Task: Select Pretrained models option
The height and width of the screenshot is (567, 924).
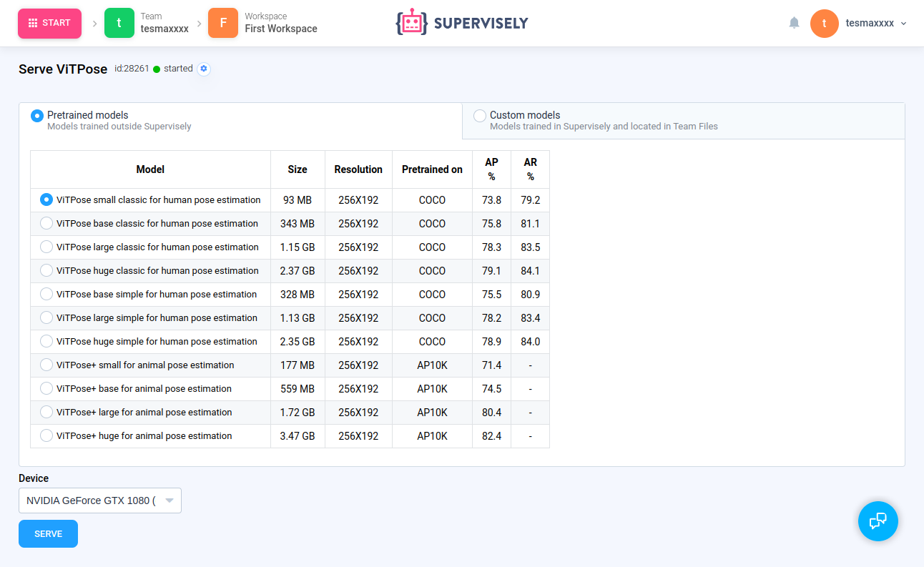Action: coord(37,116)
